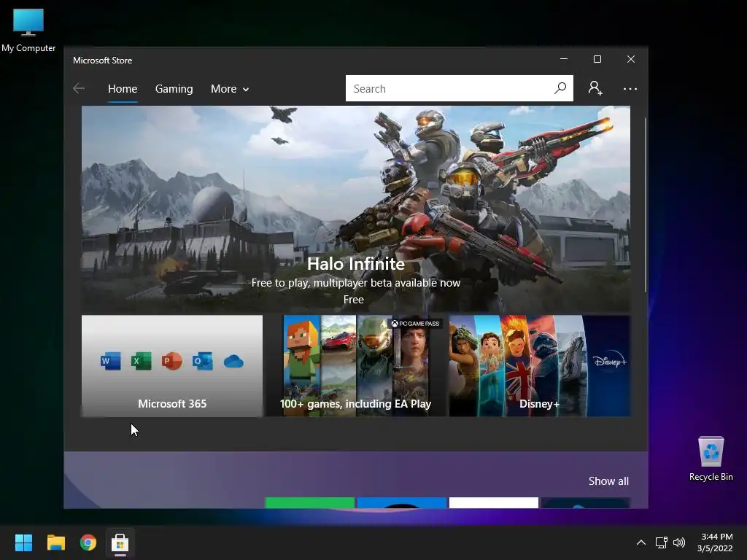The width and height of the screenshot is (747, 560).
Task: Go back with the Store back arrow
Action: click(79, 88)
